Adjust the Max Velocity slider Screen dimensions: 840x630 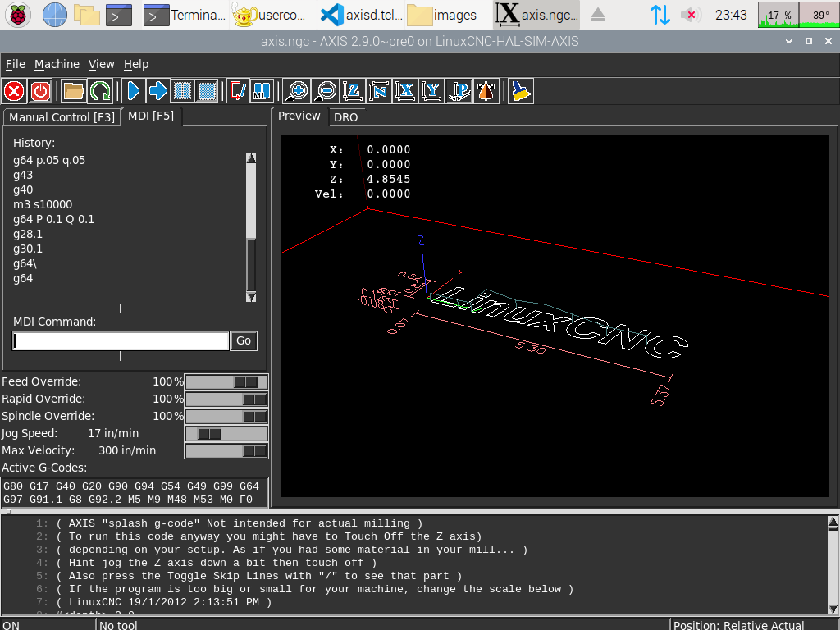[x=226, y=450]
